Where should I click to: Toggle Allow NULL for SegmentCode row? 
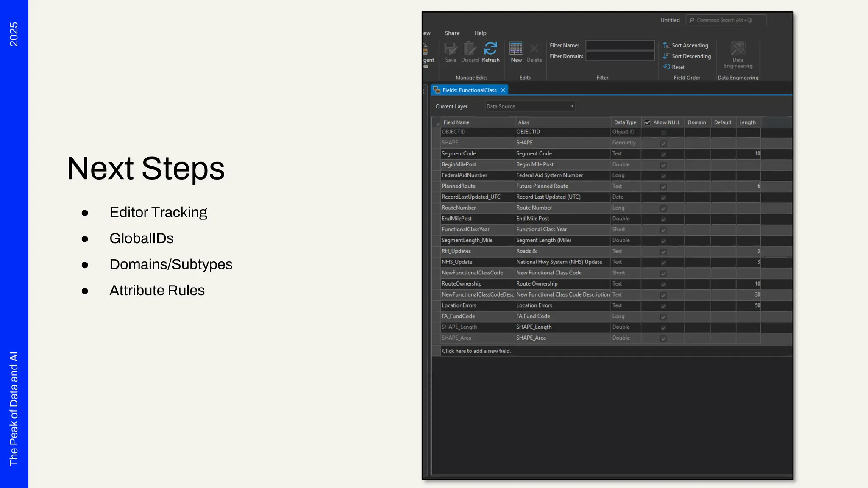pyautogui.click(x=663, y=154)
